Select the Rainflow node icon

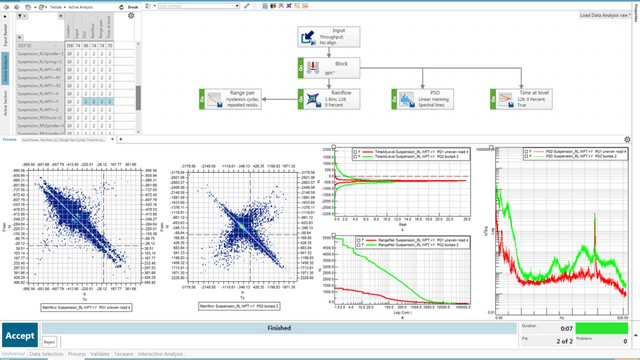point(313,99)
